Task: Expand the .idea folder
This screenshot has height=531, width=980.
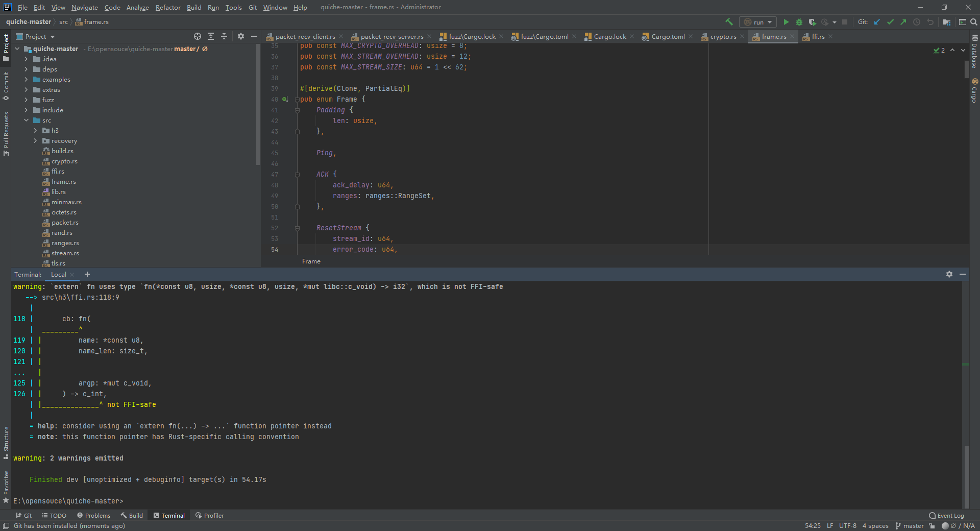Action: [x=26, y=59]
